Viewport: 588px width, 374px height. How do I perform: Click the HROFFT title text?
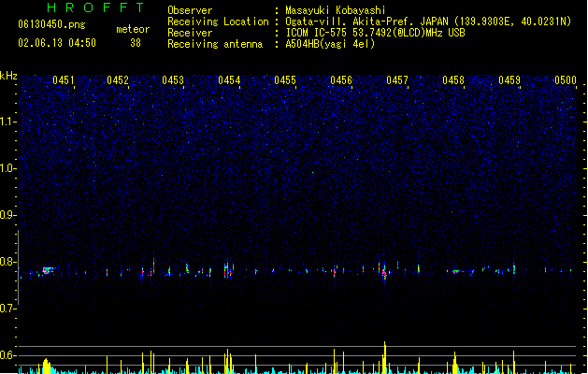(96, 7)
